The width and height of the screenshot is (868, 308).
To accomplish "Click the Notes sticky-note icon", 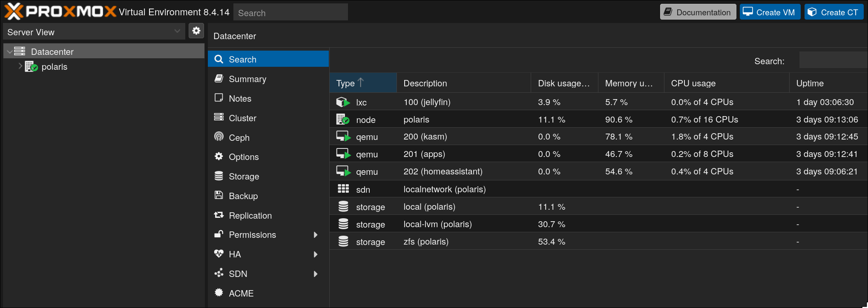I will (219, 98).
